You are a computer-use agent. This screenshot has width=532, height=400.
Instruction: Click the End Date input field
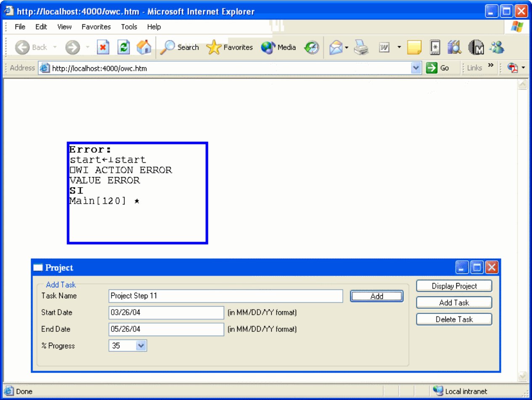tap(166, 329)
